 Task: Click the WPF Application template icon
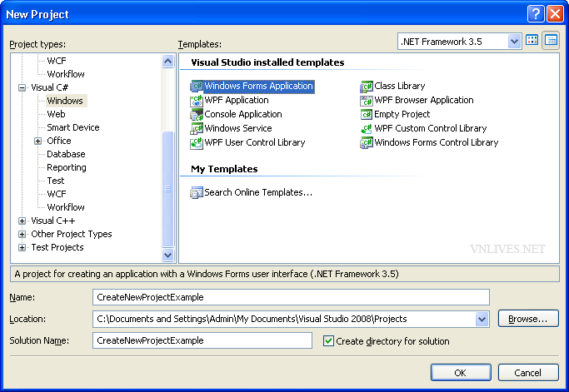tap(197, 101)
